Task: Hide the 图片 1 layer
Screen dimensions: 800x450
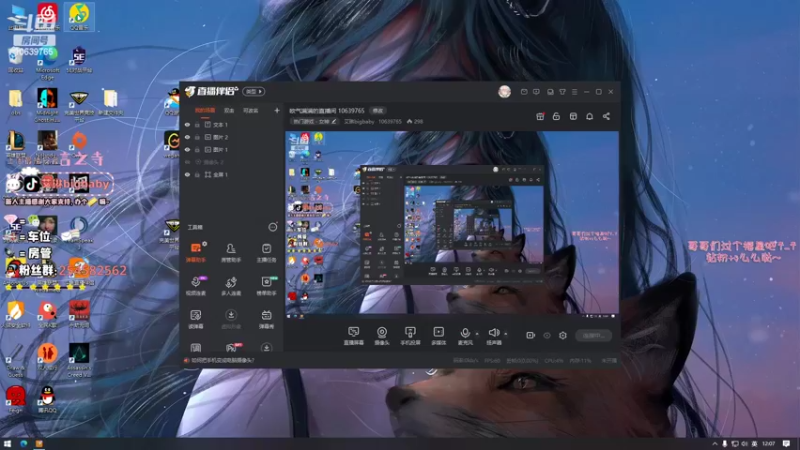Action: tap(187, 149)
